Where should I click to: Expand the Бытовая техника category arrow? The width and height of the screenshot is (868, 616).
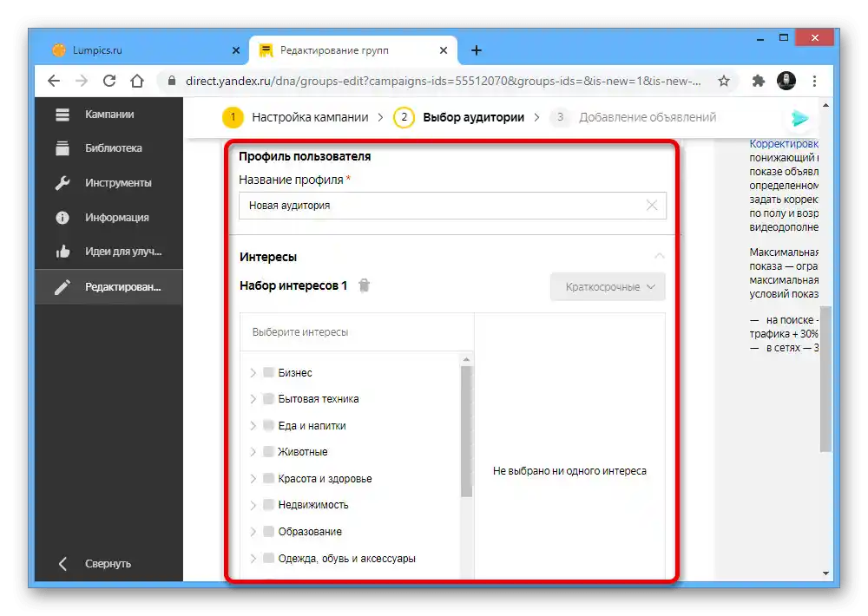click(x=253, y=398)
